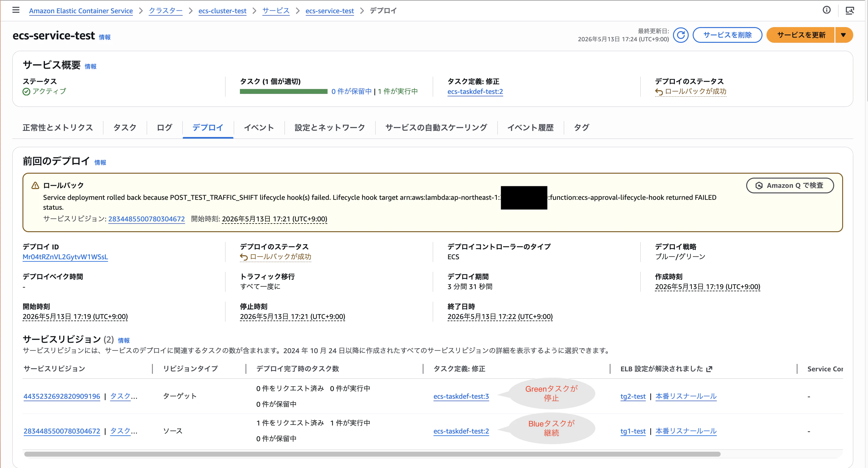Screen dimensions: 868x468
Task: Open the CloudShell icon in top bar
Action: [x=850, y=10]
